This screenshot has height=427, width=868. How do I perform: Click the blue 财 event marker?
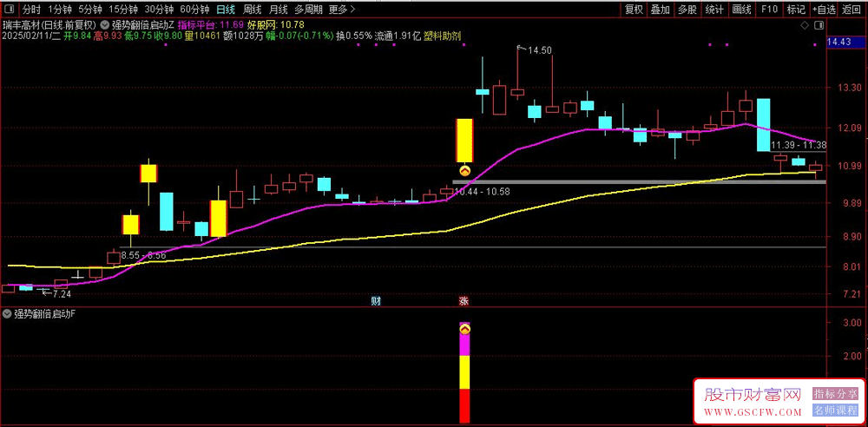(x=376, y=301)
